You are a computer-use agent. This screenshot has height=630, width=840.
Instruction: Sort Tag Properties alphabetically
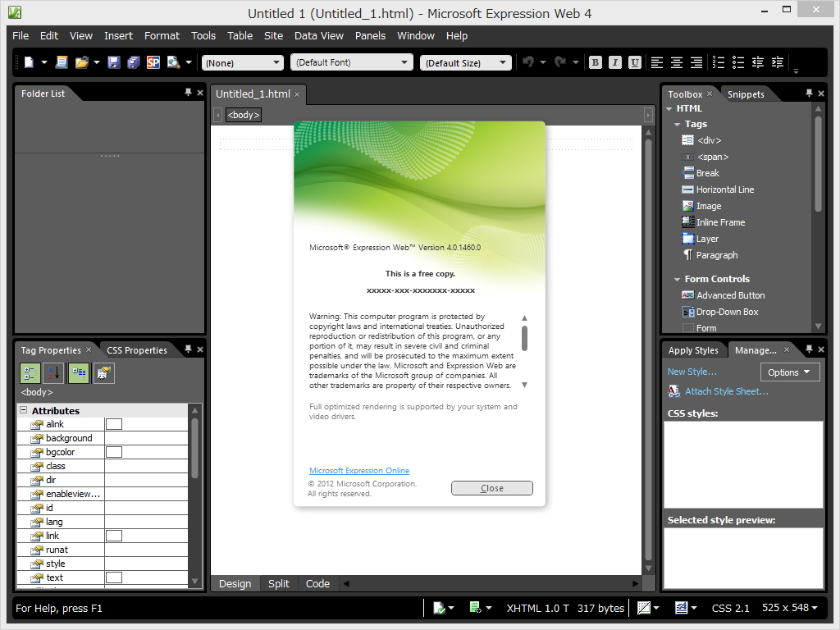pyautogui.click(x=54, y=373)
